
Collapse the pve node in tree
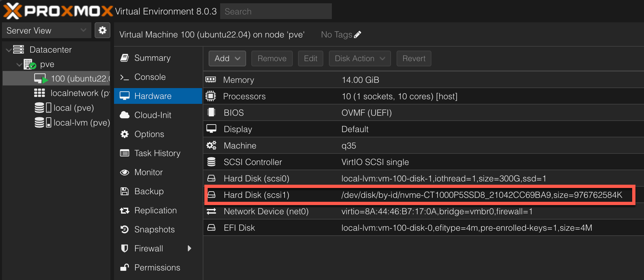(19, 64)
